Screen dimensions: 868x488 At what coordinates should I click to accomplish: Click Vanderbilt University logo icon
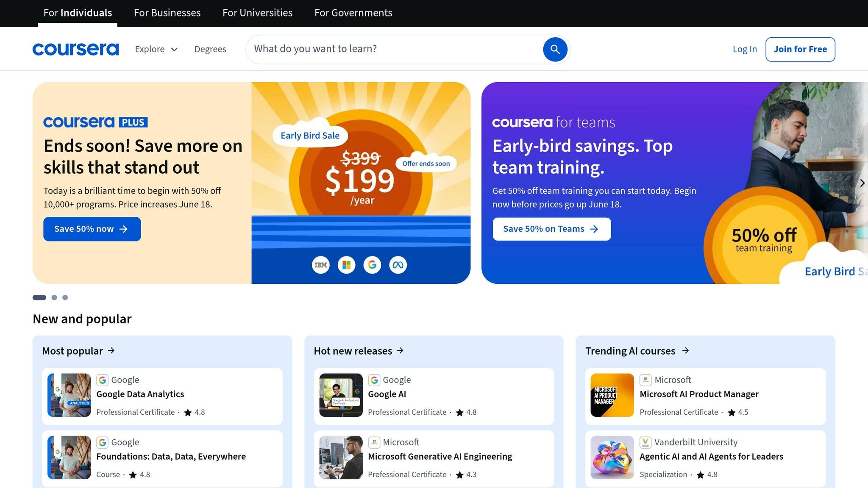tap(645, 442)
